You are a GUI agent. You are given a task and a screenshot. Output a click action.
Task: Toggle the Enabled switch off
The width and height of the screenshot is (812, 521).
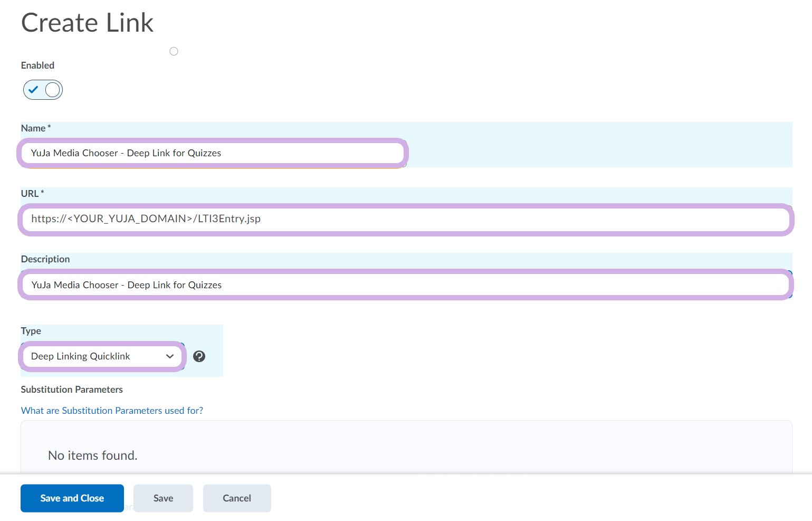(43, 90)
